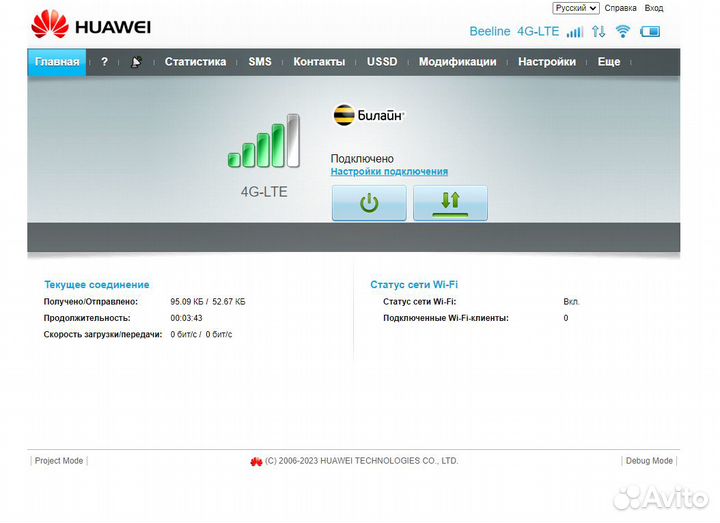Click the 4G-LTE label under signal bars
Screen dimensions: 720x523
(x=264, y=192)
